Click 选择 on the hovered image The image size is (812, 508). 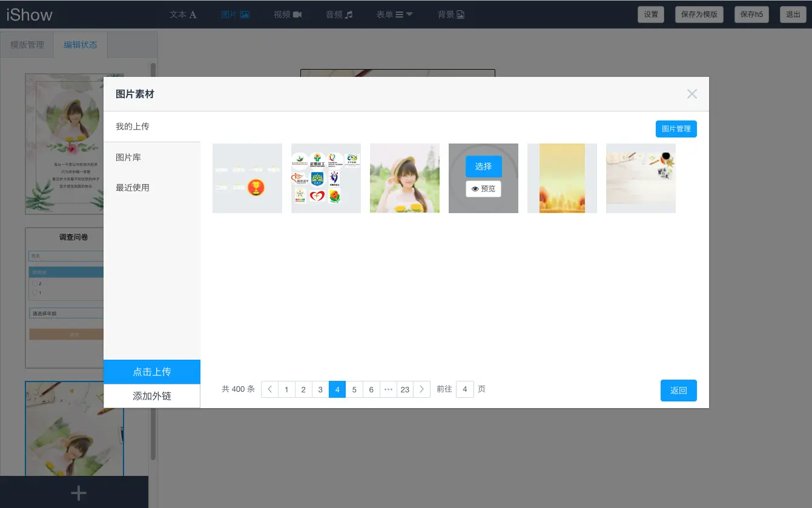[483, 167]
